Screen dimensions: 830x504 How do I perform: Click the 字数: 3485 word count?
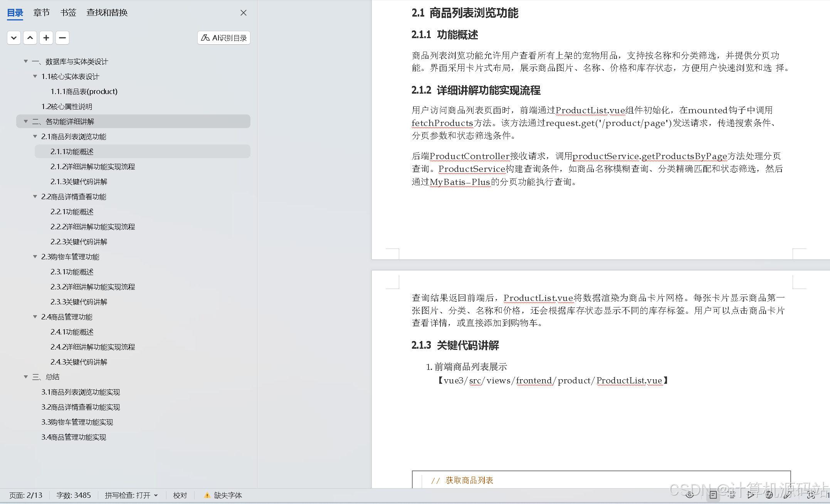tap(74, 495)
